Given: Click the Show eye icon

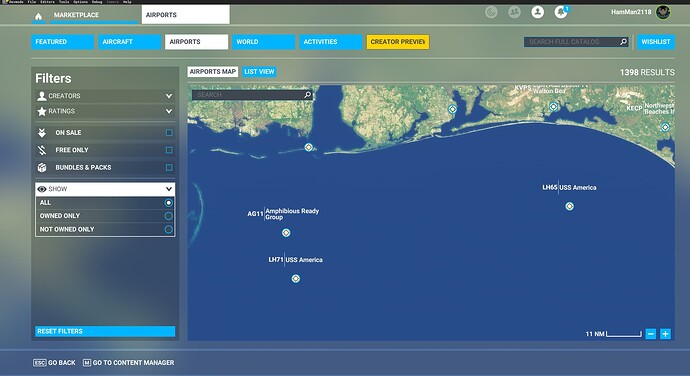Looking at the screenshot, I should coord(42,189).
